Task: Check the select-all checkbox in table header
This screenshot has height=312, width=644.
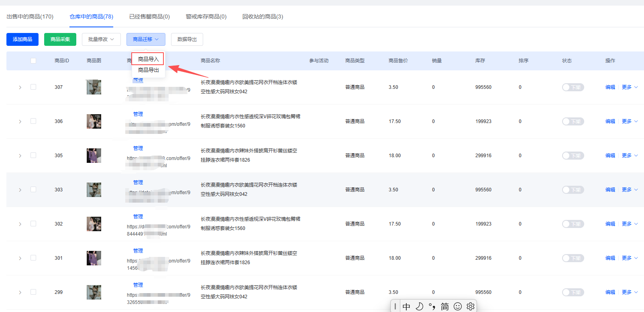Action: pos(33,61)
